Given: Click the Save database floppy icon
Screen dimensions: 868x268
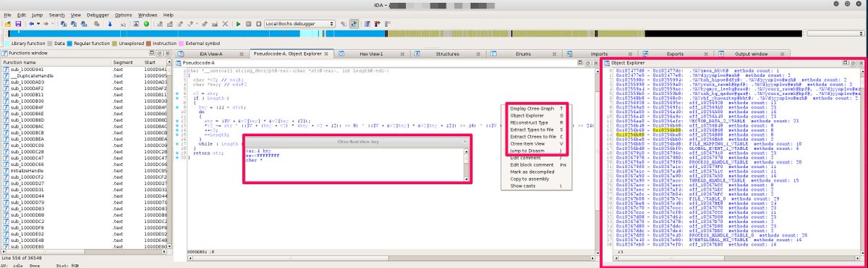Looking at the screenshot, I should pyautogui.click(x=18, y=24).
